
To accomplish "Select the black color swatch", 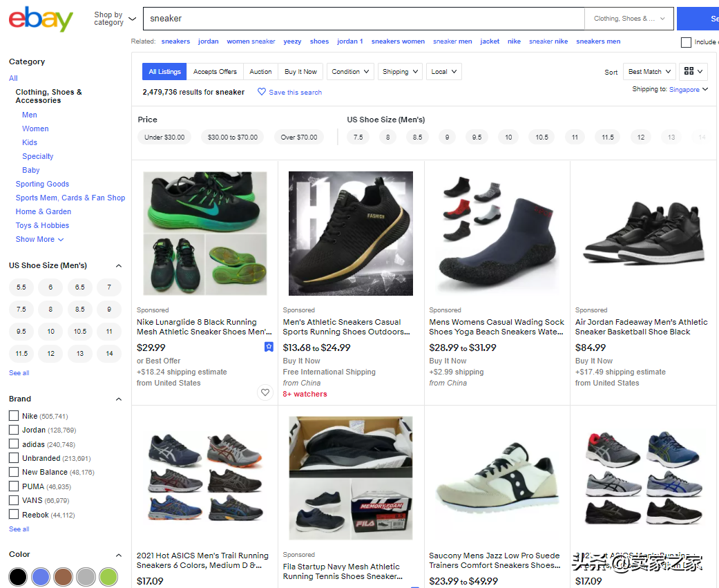I will click(18, 576).
